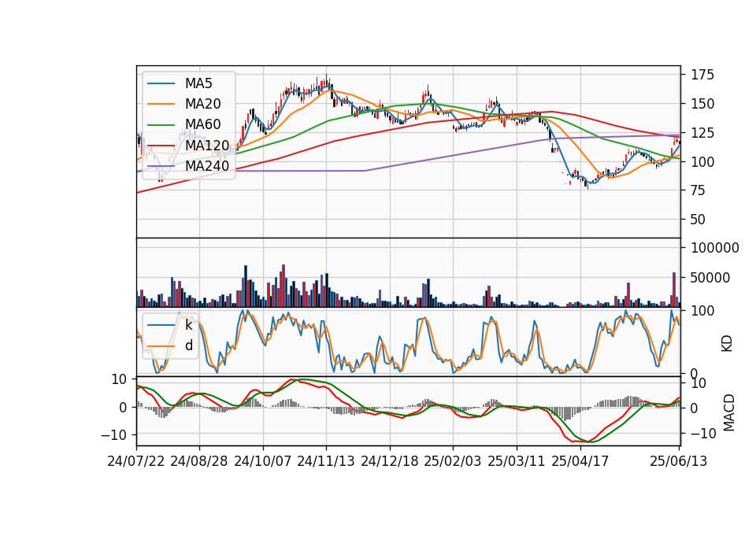Click the tallest volume bar near 25/06/13
This screenshot has height=543, width=756.
click(674, 290)
